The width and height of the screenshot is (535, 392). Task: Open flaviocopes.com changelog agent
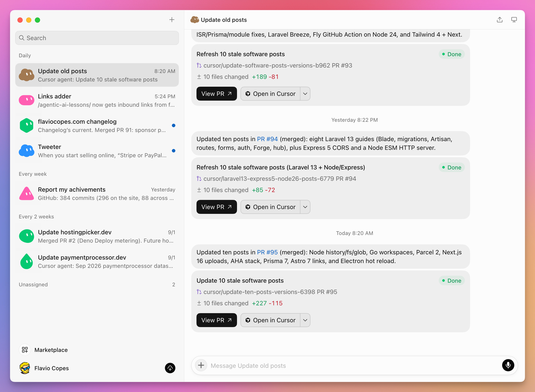(x=97, y=125)
